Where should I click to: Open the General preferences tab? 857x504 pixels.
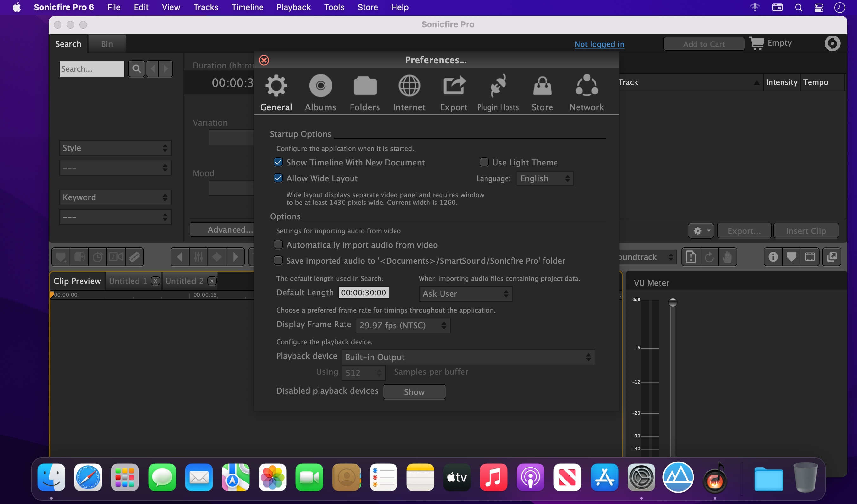tap(276, 93)
